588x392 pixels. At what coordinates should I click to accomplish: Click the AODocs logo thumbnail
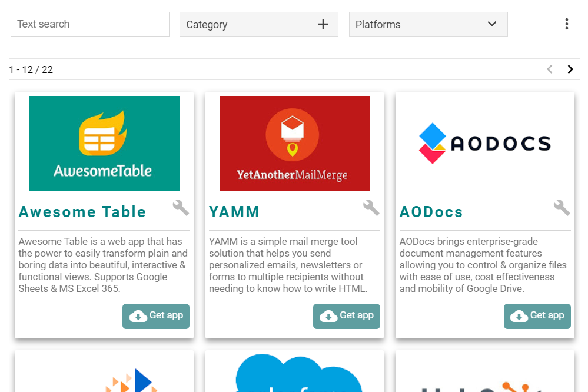point(485,144)
